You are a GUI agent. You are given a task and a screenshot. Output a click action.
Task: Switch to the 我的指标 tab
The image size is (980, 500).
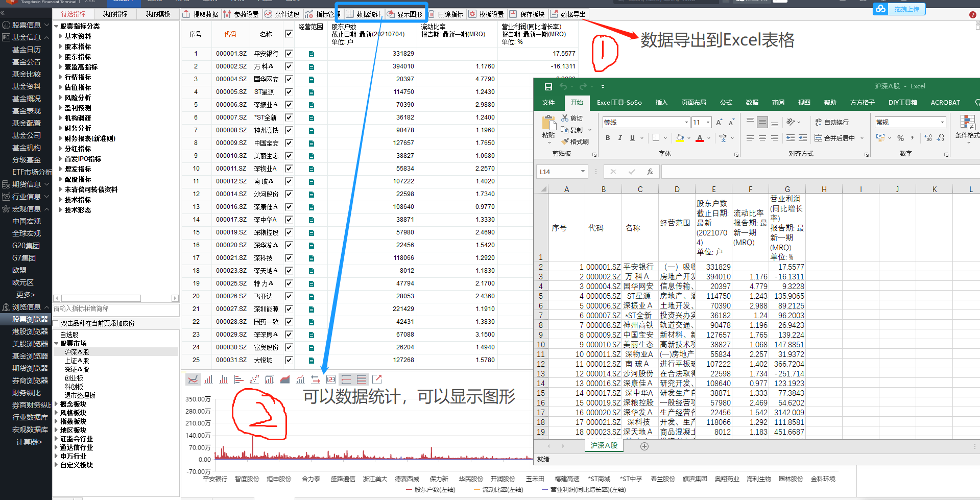[x=115, y=14]
